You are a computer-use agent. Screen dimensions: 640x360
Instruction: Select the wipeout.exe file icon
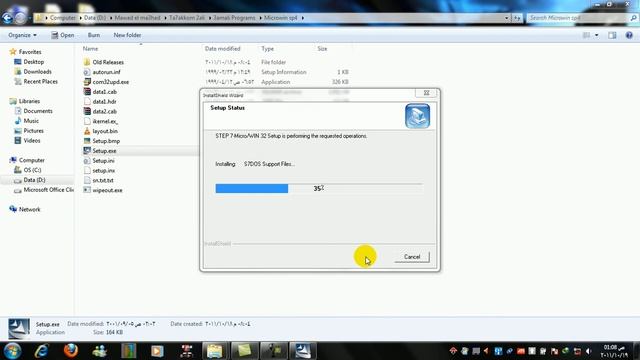click(x=87, y=190)
